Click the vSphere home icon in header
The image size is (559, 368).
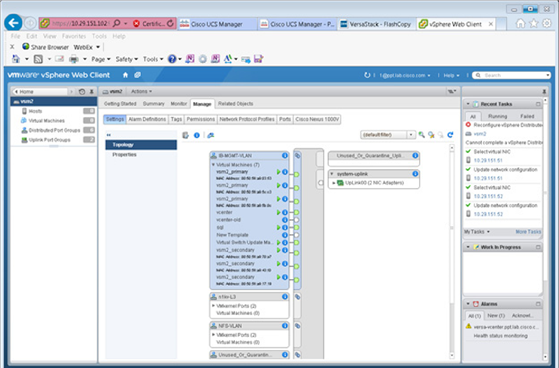(x=125, y=75)
